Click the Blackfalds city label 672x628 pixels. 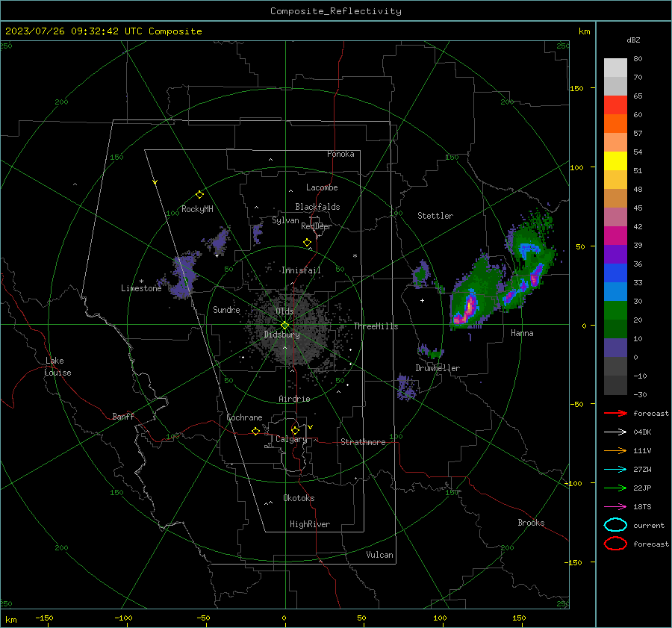point(317,207)
